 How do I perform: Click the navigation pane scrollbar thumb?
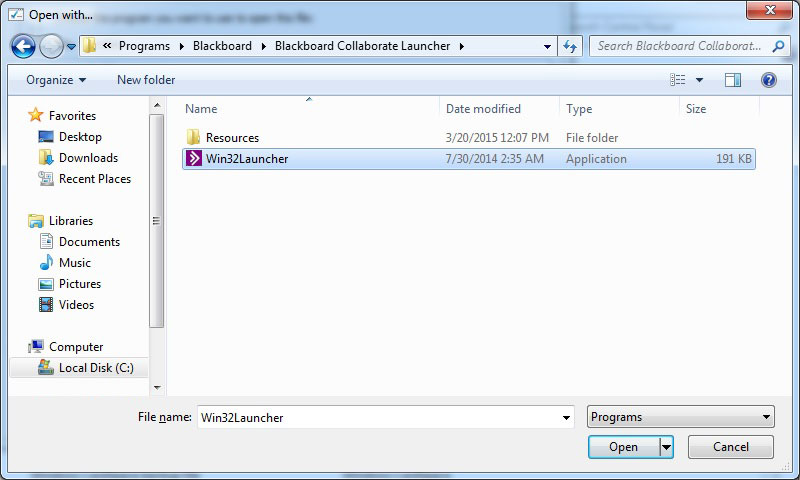[x=157, y=221]
